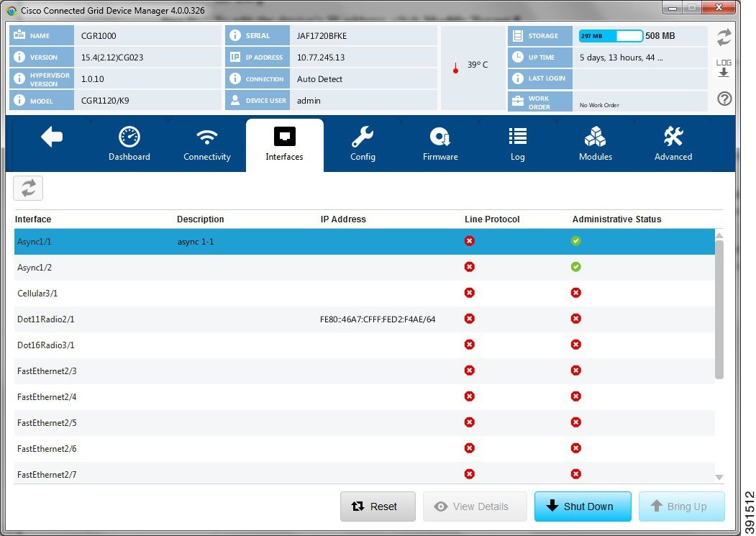Click the Reset button
The height and width of the screenshot is (536, 756).
378,507
